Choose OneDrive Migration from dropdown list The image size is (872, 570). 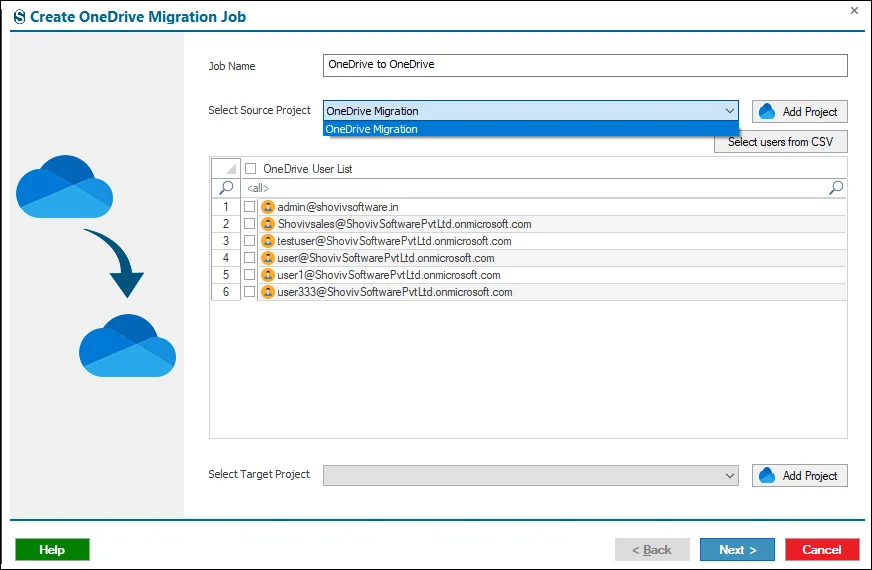(x=531, y=129)
